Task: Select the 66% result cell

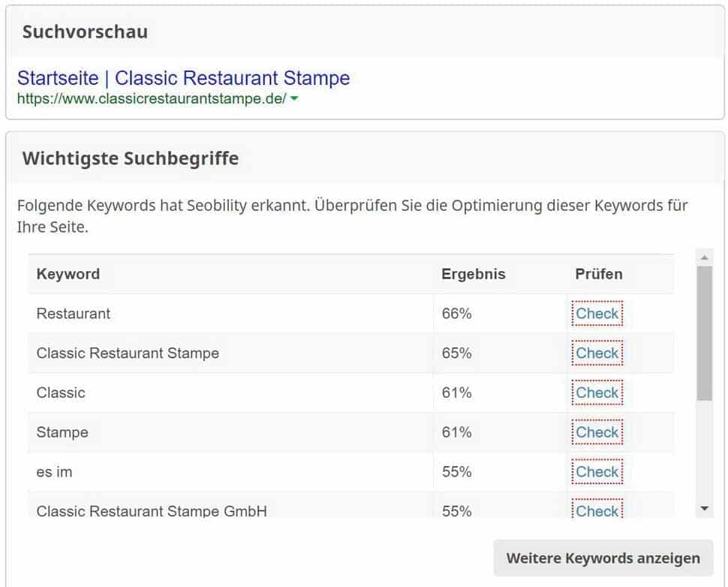Action: (456, 314)
